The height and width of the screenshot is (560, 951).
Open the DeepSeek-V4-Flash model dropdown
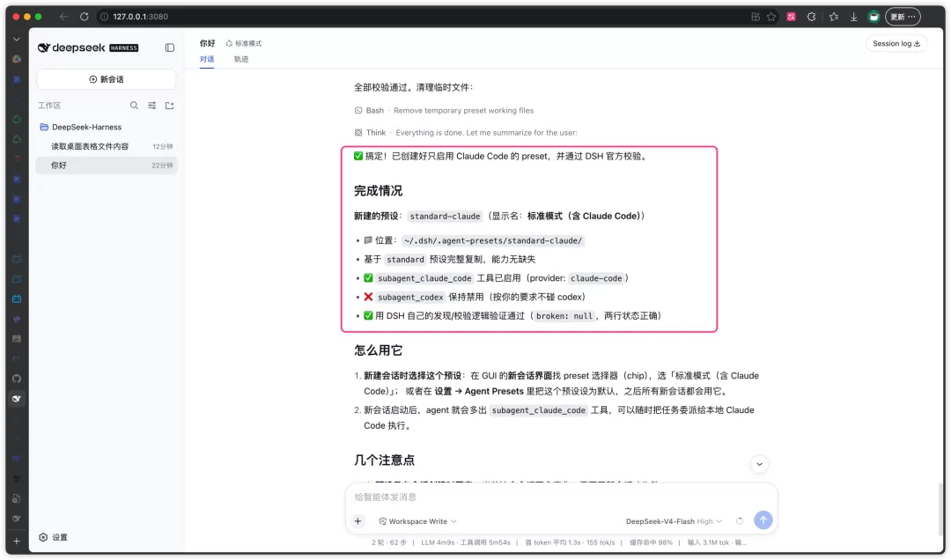tap(674, 521)
